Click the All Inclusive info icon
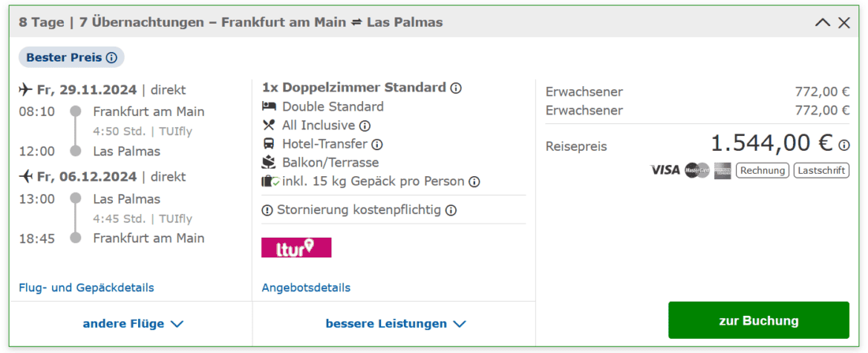868x353 pixels. click(x=365, y=126)
